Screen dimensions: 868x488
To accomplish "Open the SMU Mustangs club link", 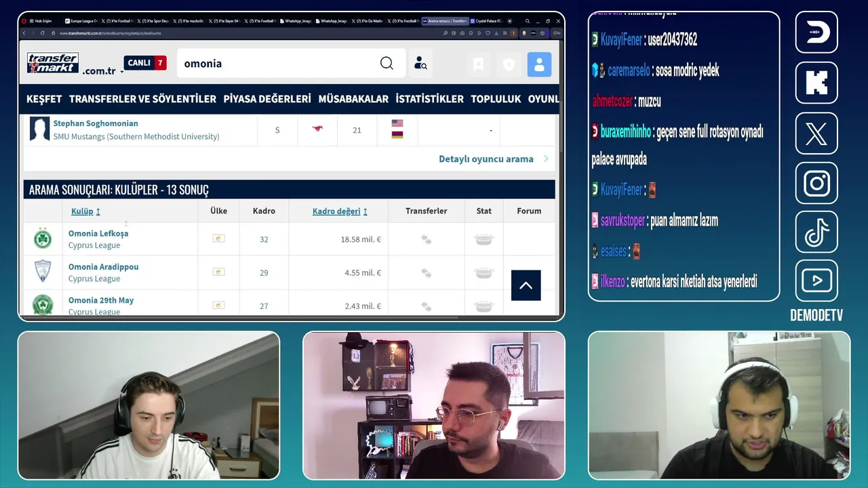I will pyautogui.click(x=136, y=136).
